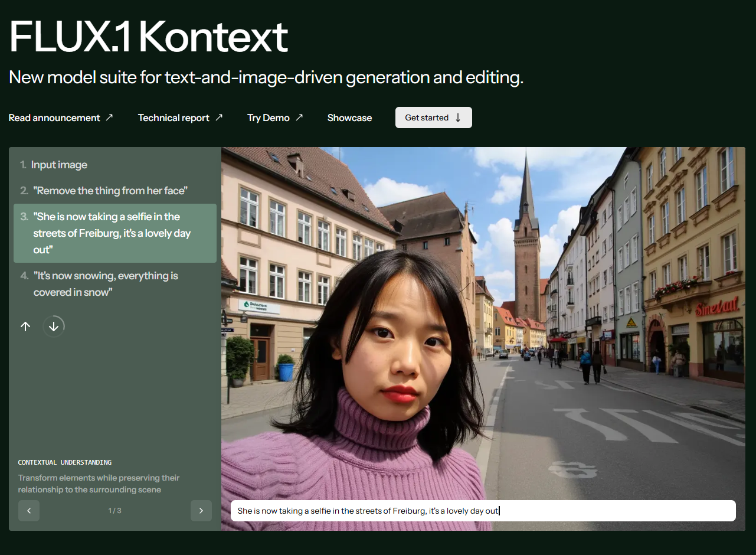Click the up arrow to go to previous step
The width and height of the screenshot is (756, 555).
point(25,327)
